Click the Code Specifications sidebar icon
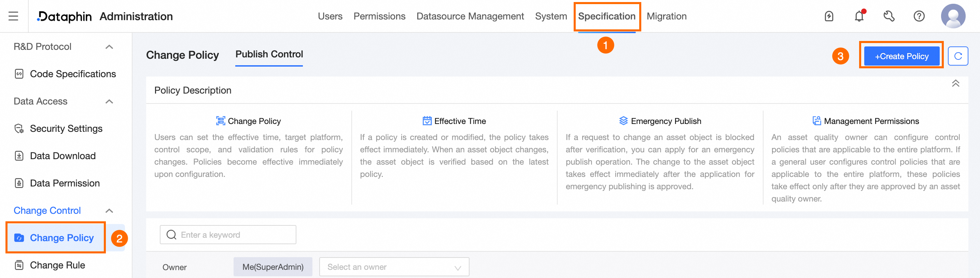Screen dimensions: 980x278 coord(19,74)
